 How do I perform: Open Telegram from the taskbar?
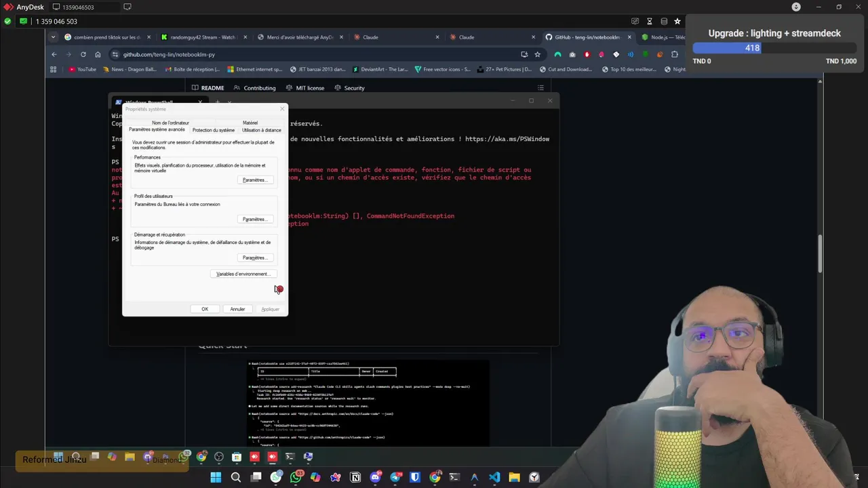tap(395, 477)
